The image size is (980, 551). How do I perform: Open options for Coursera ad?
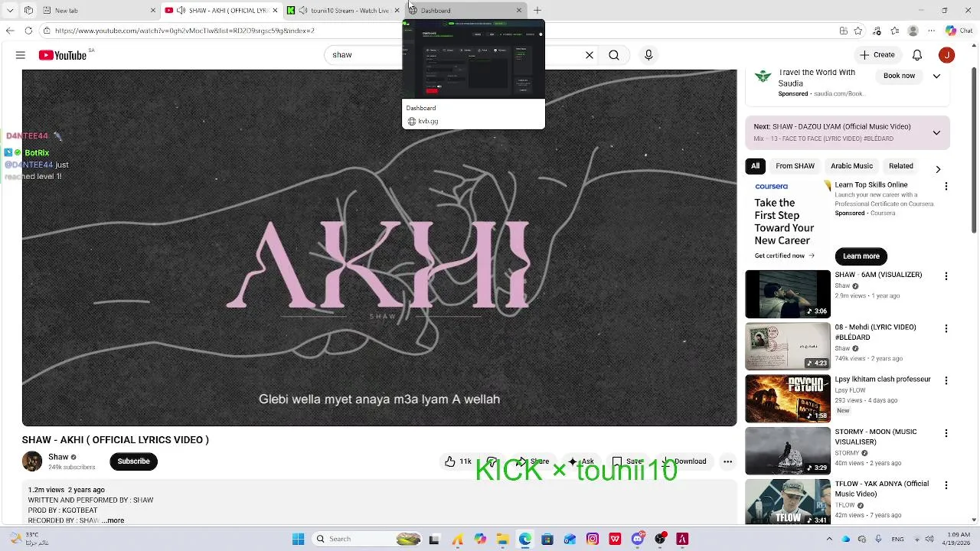tap(946, 187)
